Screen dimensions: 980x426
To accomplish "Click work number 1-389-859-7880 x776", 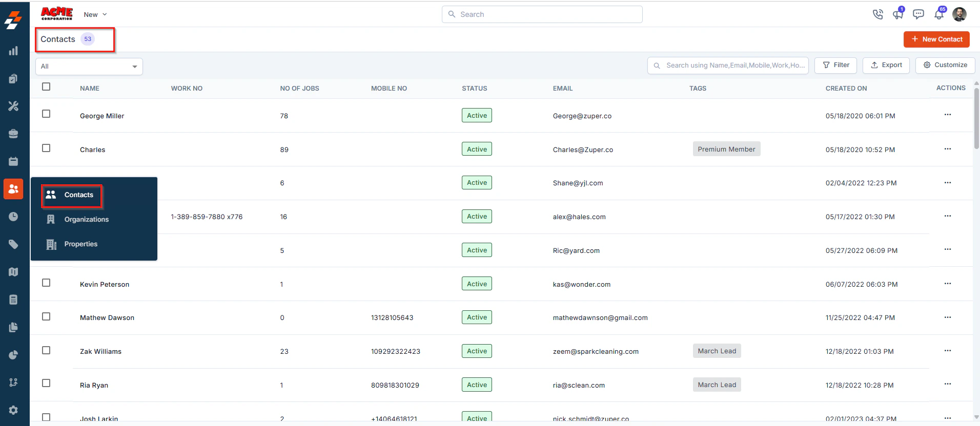I will [x=207, y=217].
